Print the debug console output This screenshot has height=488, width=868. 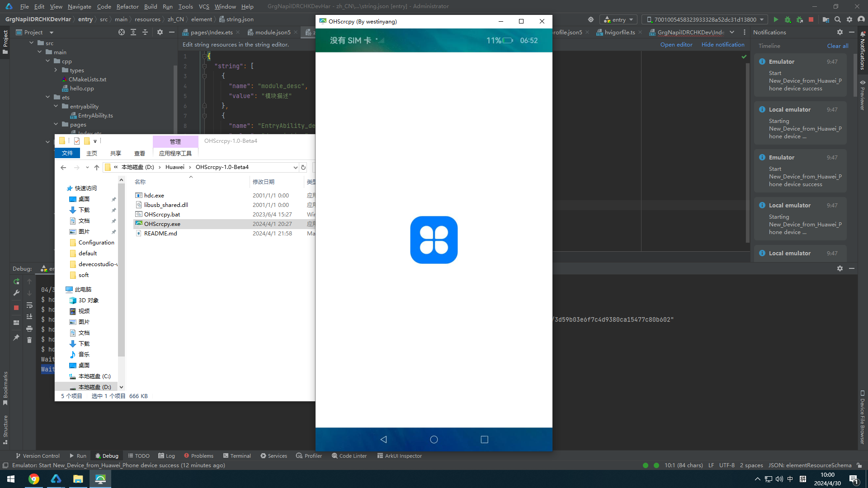29,328
